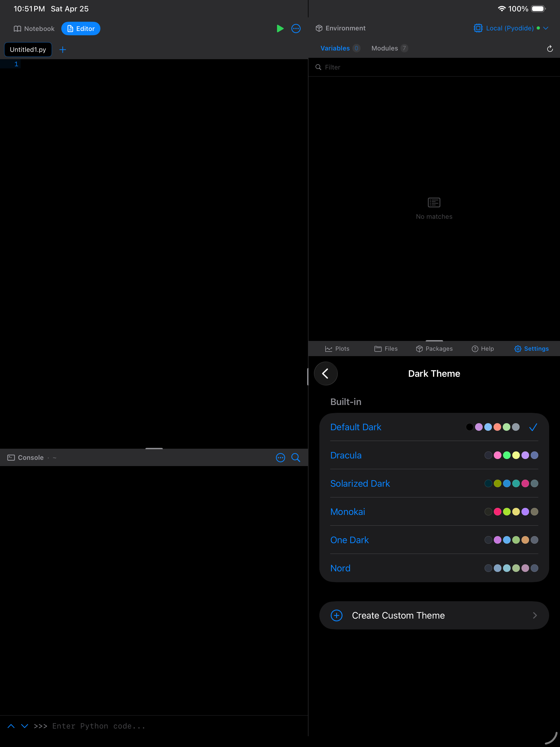
Task: Run the script with the green play button
Action: click(280, 29)
